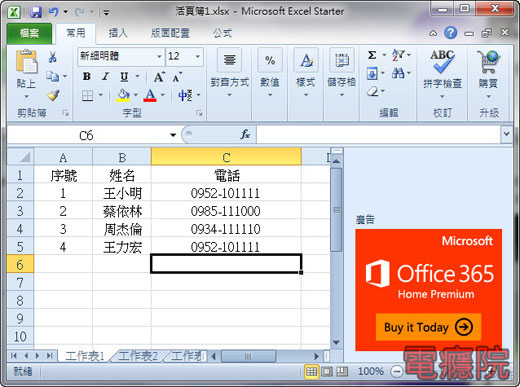
Task: Click the zoom out minus button
Action: tap(397, 371)
